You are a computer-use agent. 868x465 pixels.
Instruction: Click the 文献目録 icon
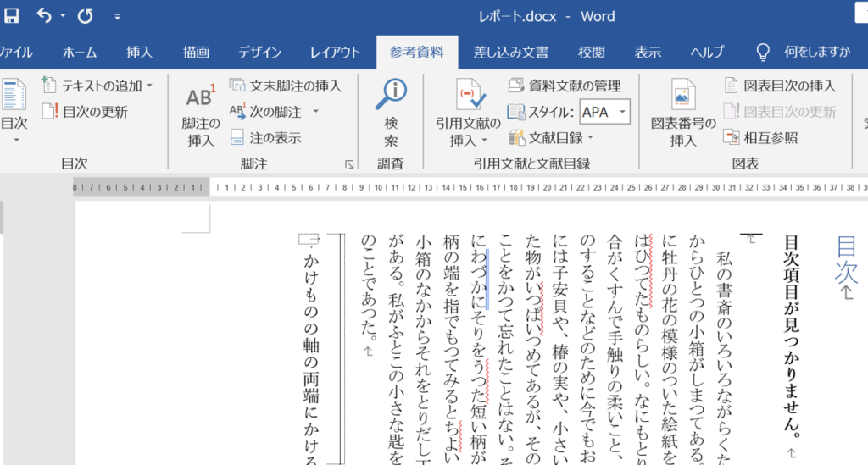516,137
